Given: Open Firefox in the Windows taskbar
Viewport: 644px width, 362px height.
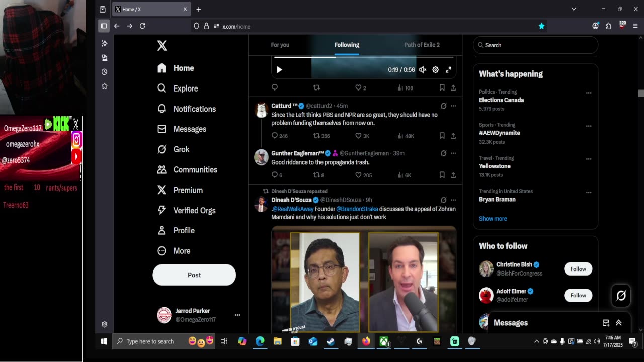Looking at the screenshot, I should click(x=366, y=341).
